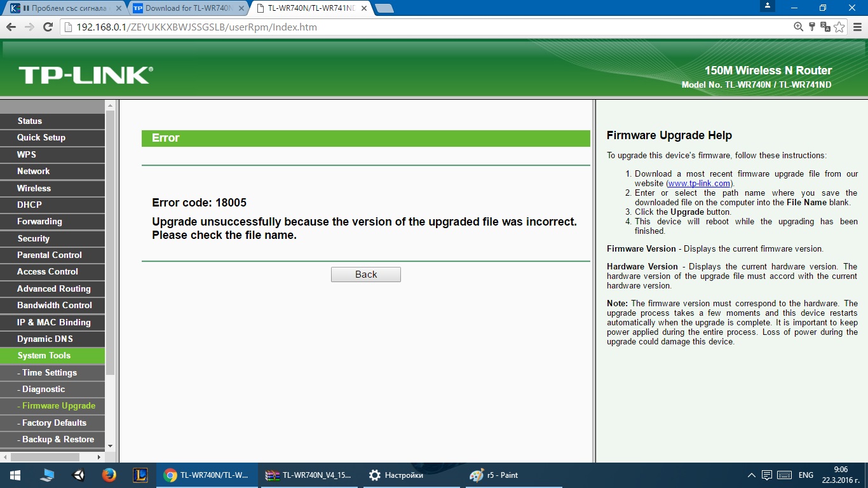Viewport: 868px width, 488px height.
Task: Click the zoom magnifier icon in address bar
Action: tap(798, 27)
